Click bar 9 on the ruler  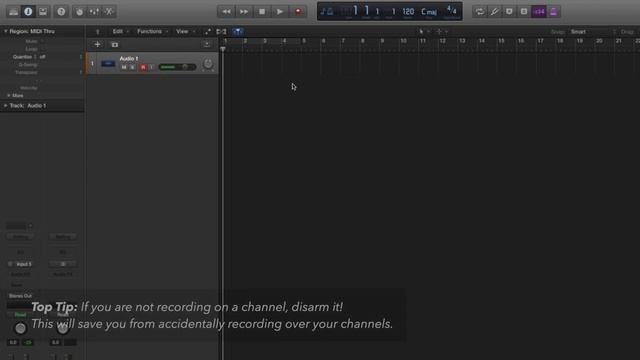[x=382, y=41]
